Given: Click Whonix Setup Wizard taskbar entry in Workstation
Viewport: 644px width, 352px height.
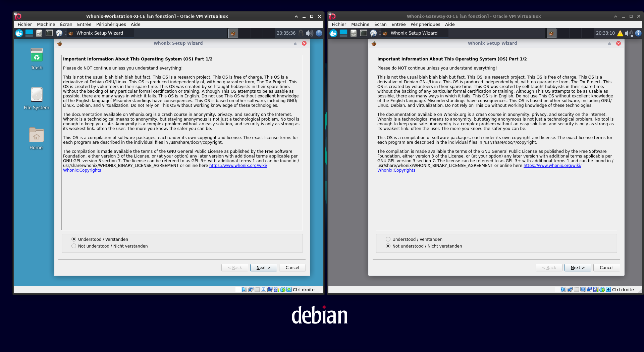Looking at the screenshot, I should (101, 33).
